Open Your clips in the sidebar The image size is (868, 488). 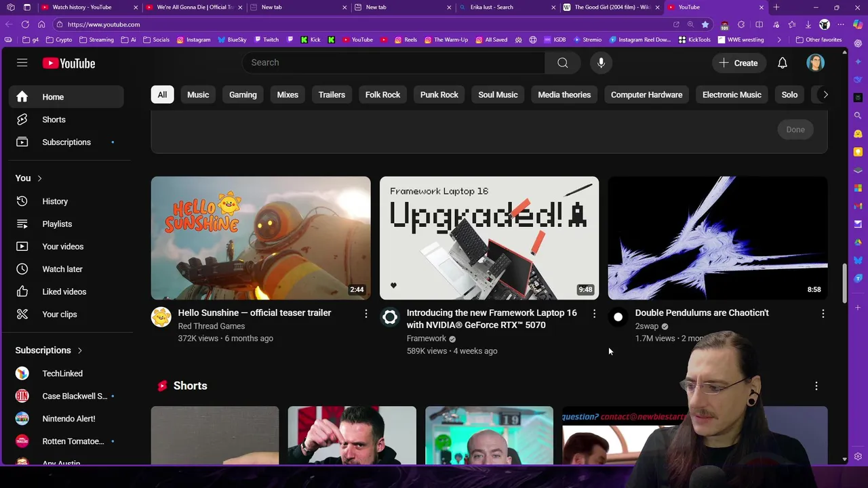pyautogui.click(x=66, y=314)
